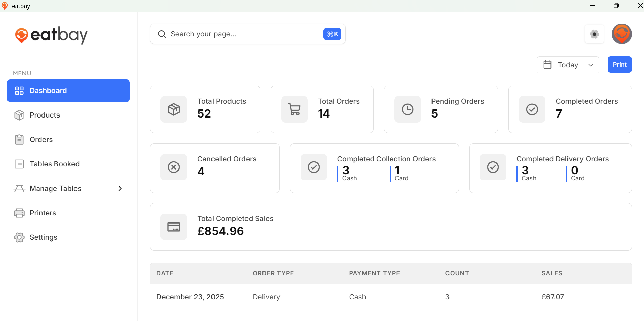Expand the Manage Tables submenu chevron
The image size is (644, 321).
[x=120, y=189]
